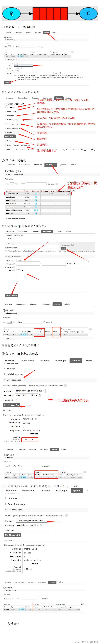Click Messages count field below Nack Ack Mode
100x644 pixels.
(31, 400)
